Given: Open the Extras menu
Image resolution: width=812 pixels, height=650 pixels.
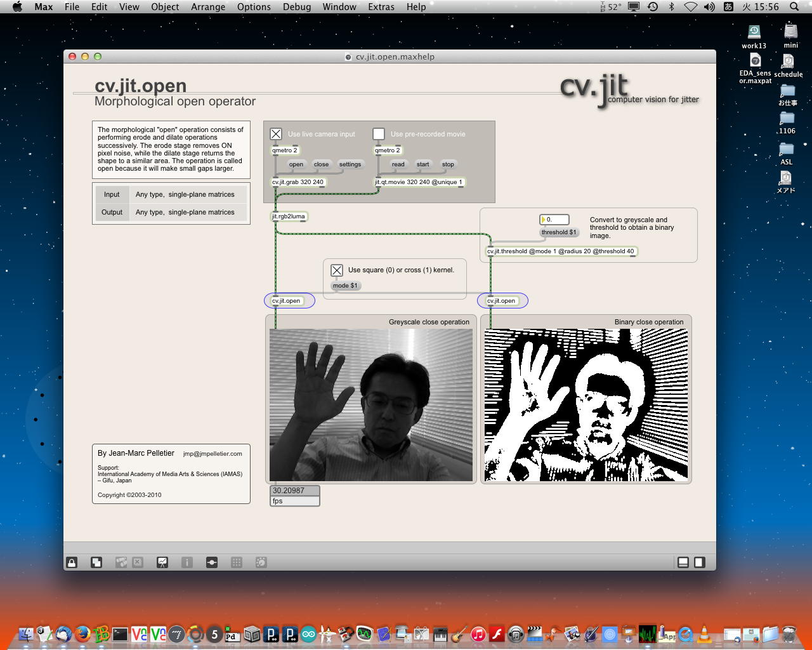Looking at the screenshot, I should point(381,7).
